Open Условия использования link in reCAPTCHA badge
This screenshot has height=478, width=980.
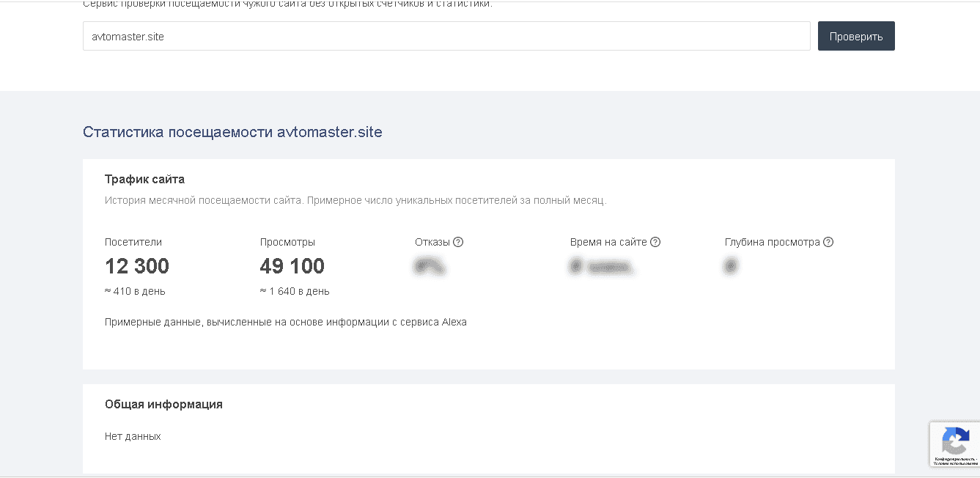point(956,464)
